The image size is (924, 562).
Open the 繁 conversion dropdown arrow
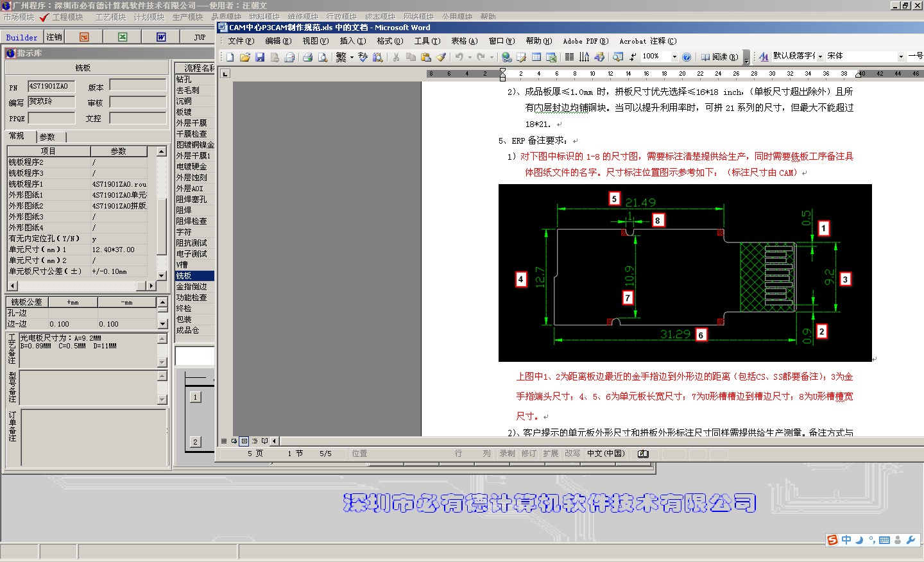tap(352, 57)
